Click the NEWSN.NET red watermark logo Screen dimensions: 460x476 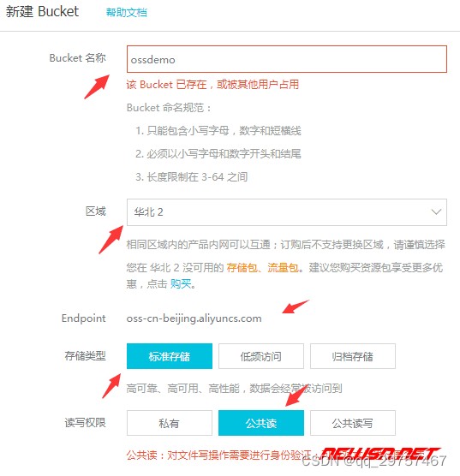(379, 454)
